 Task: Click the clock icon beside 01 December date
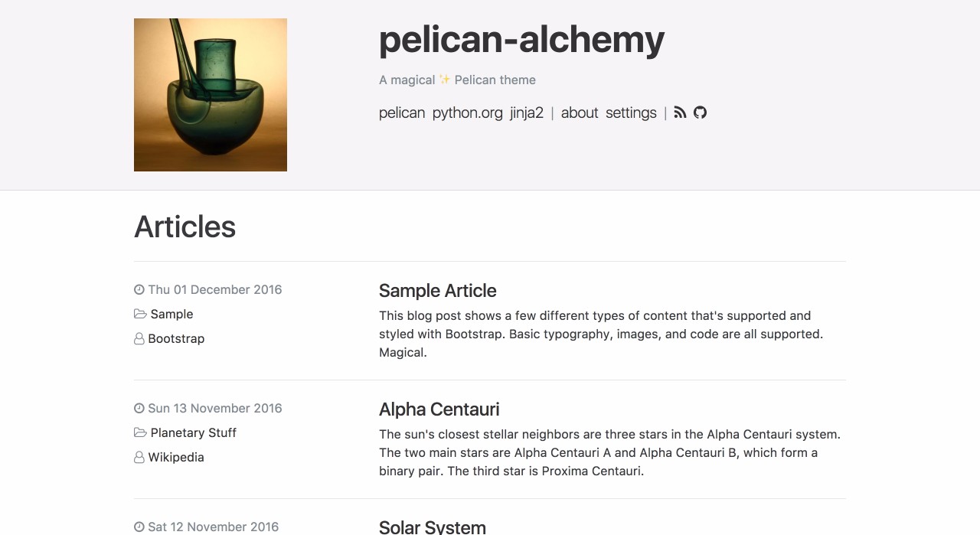pos(139,289)
